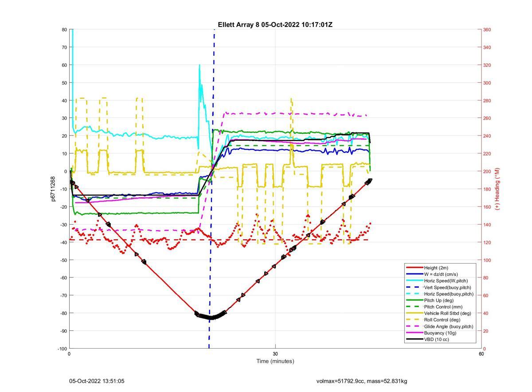Click the red "200" heading axis tick
This screenshot has width=532, height=392.
[x=487, y=171]
